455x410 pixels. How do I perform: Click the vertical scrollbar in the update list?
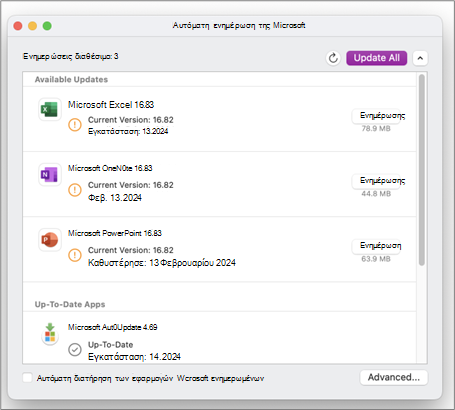422,170
